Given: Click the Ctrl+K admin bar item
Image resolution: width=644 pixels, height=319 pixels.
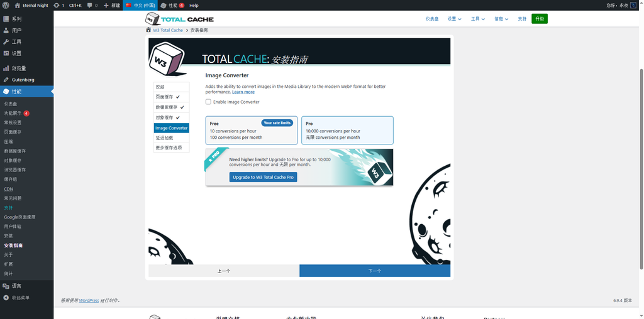Looking at the screenshot, I should pos(75,5).
